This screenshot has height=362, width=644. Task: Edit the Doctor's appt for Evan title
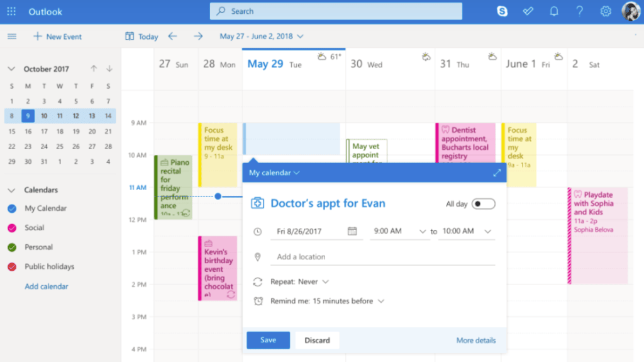point(328,203)
